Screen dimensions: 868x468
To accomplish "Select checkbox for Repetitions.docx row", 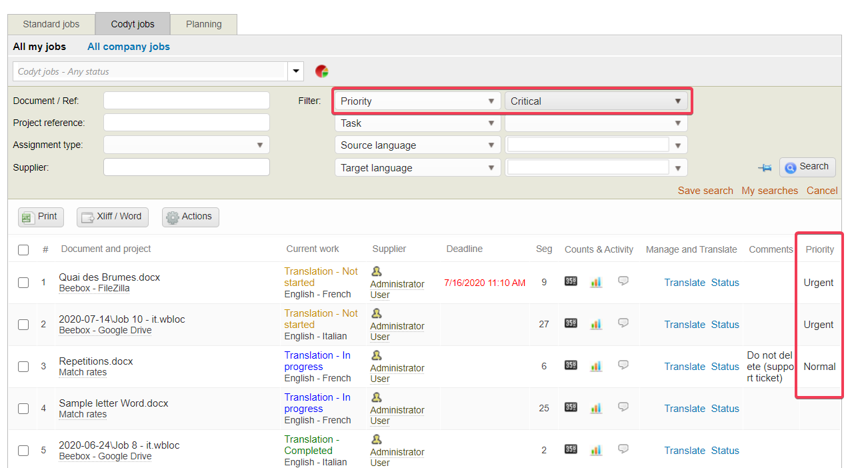I will point(23,367).
